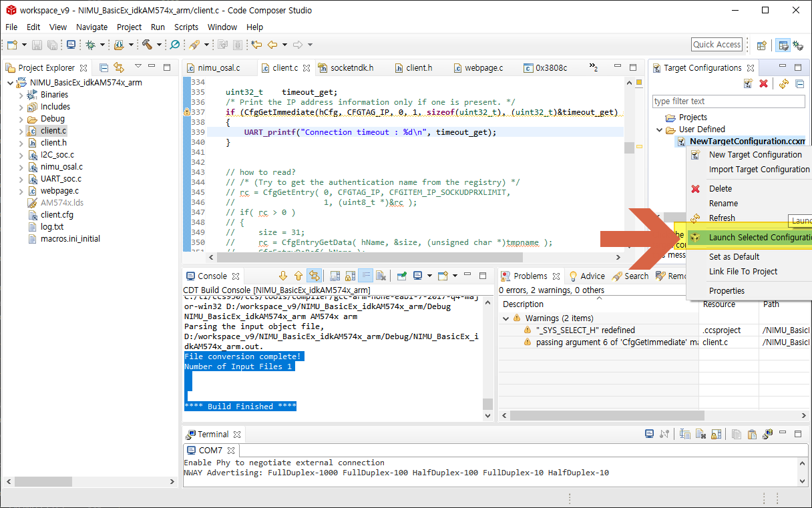The image size is (812, 508).
Task: Click Properties in context menu
Action: pos(749,291)
